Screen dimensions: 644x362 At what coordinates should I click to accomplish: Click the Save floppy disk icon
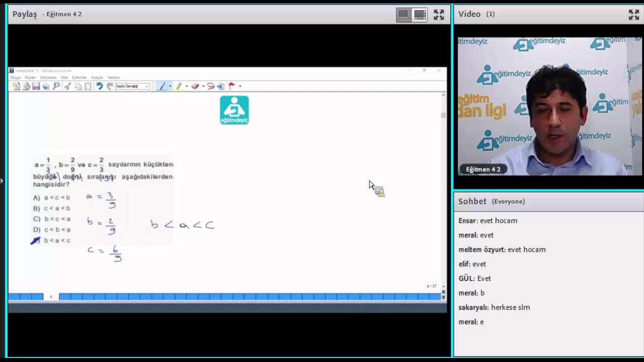36,86
